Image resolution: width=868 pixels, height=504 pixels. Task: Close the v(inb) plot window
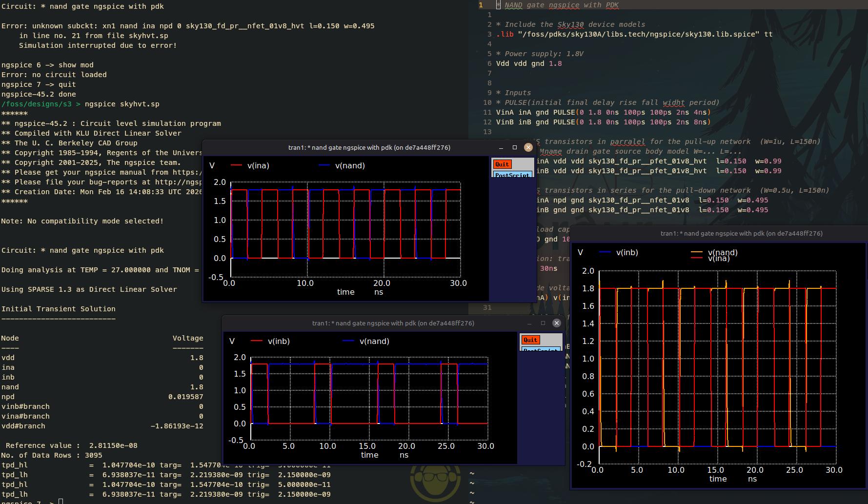tap(556, 323)
